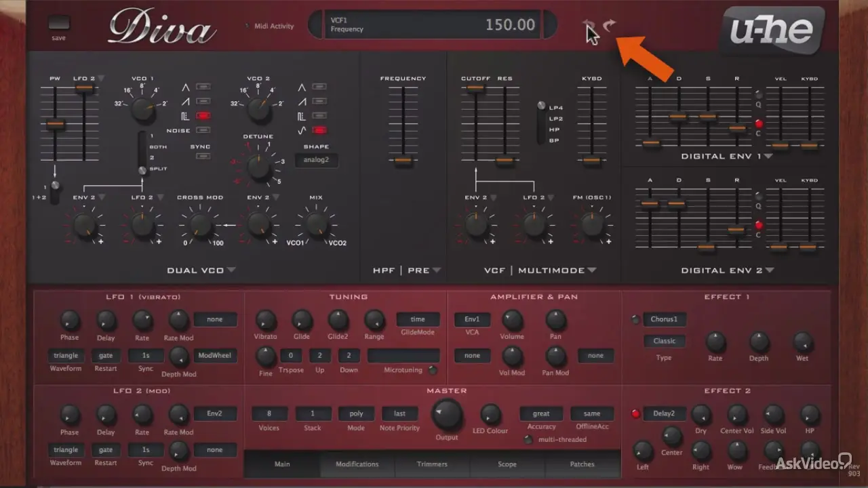868x488 pixels.
Task: Click the LFO 1 Phase knob
Action: tap(69, 320)
